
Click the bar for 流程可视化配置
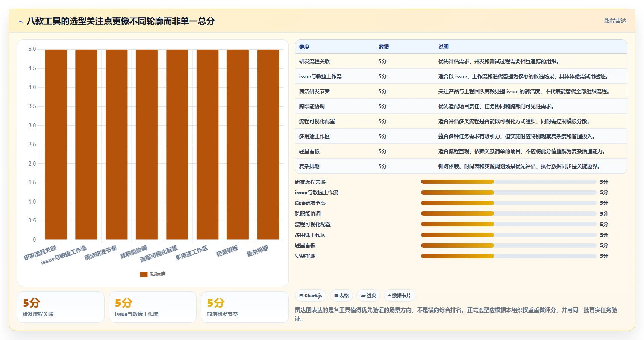tap(177, 145)
